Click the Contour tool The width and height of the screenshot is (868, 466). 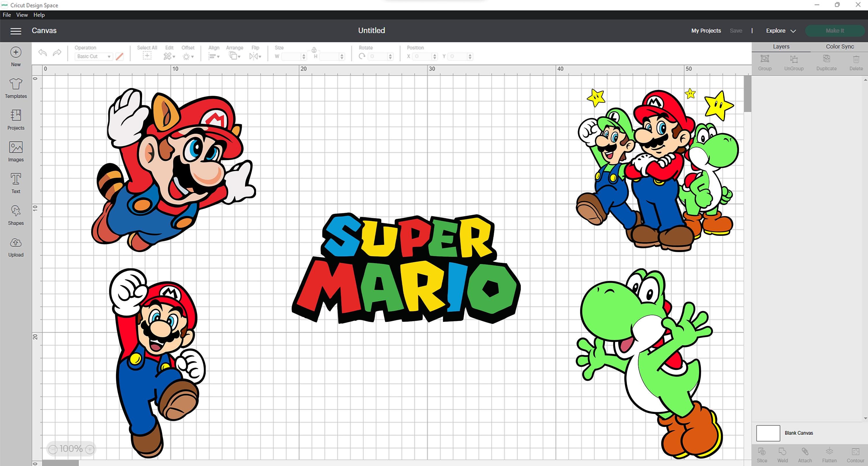(x=855, y=455)
